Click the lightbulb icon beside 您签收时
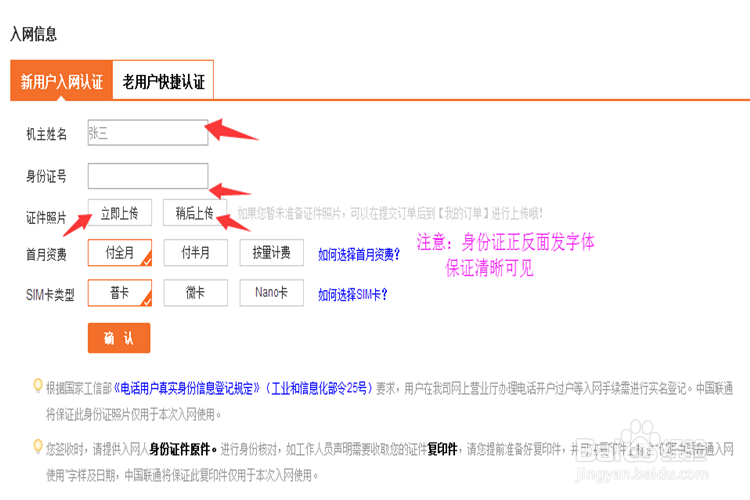 (x=38, y=446)
